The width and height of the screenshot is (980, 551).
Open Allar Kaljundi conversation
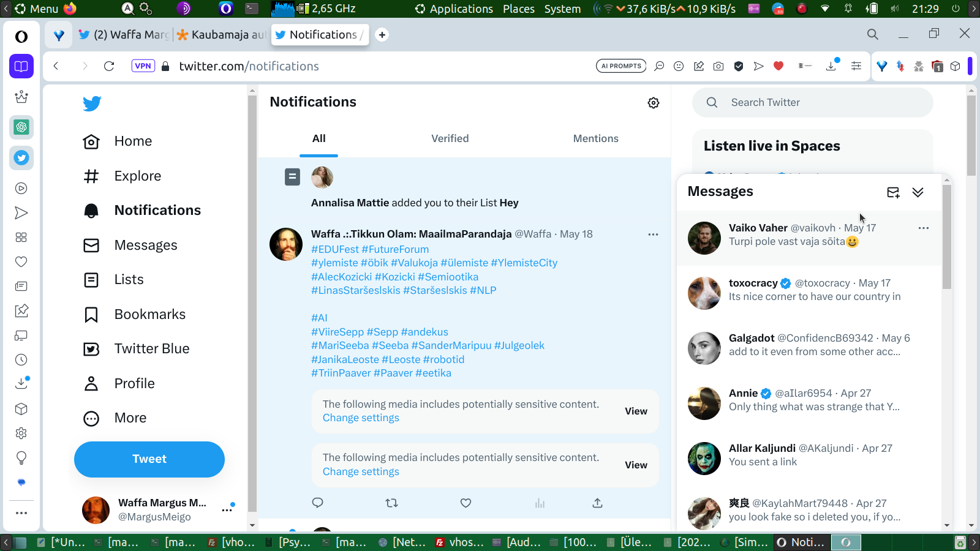[x=810, y=459]
